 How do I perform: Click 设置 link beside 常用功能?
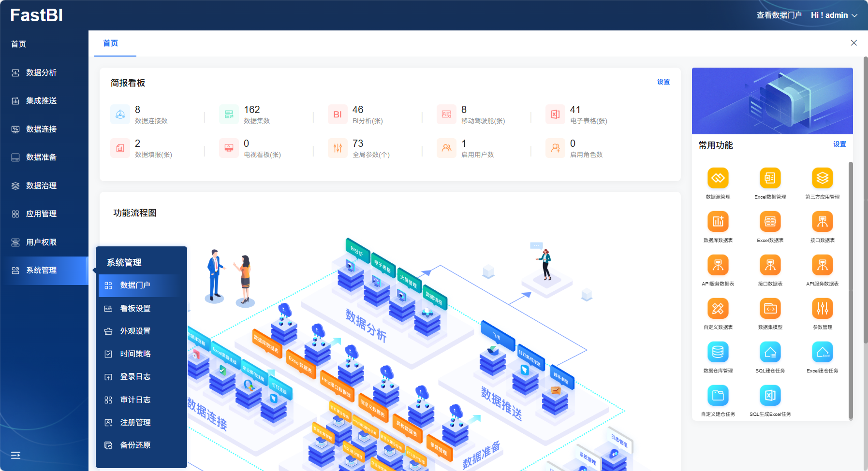tap(839, 144)
